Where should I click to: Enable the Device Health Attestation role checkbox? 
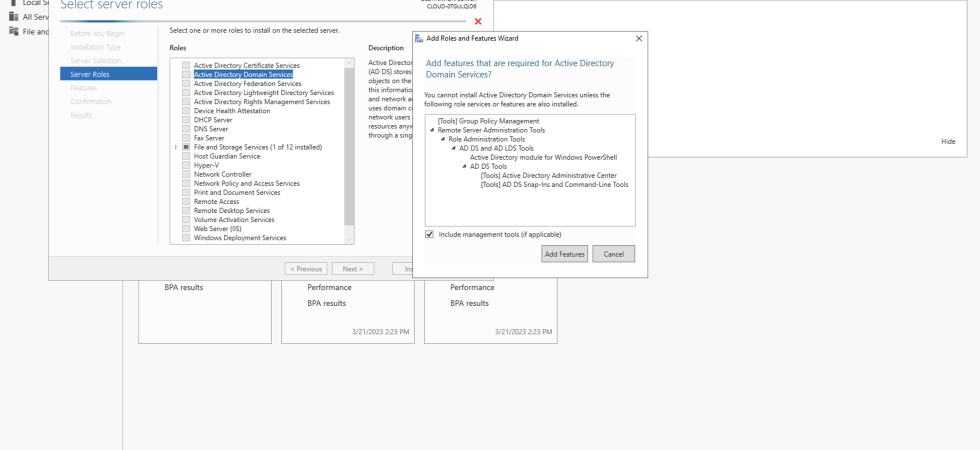[186, 111]
